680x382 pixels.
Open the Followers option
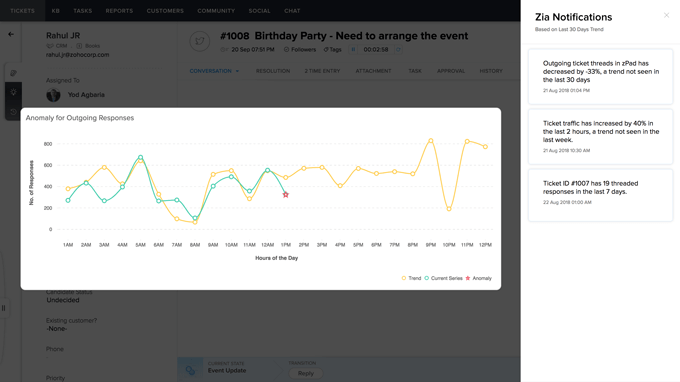pos(300,49)
